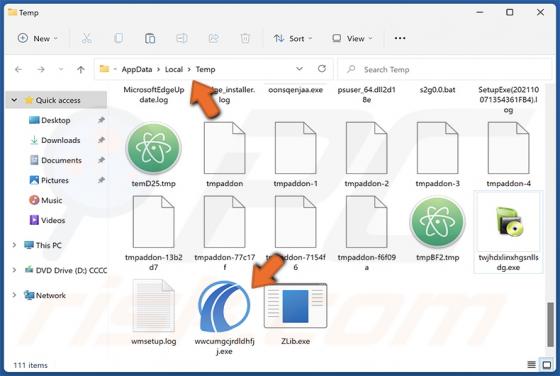The image size is (560, 376).
Task: Switch to details view layout
Action: [531, 364]
